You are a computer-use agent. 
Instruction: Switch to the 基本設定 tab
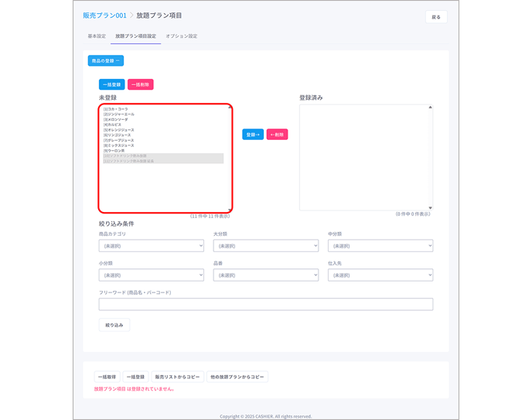pyautogui.click(x=97, y=36)
